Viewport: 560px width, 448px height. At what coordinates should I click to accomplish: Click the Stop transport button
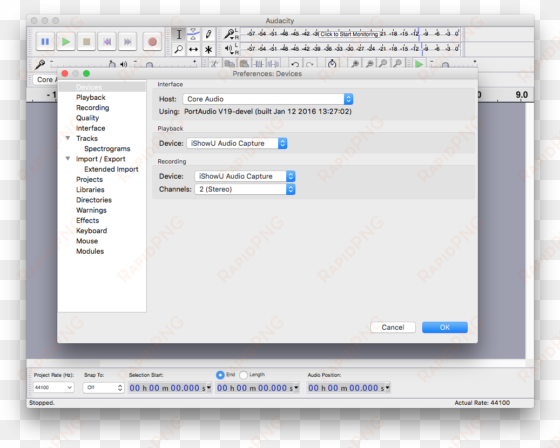tap(86, 42)
